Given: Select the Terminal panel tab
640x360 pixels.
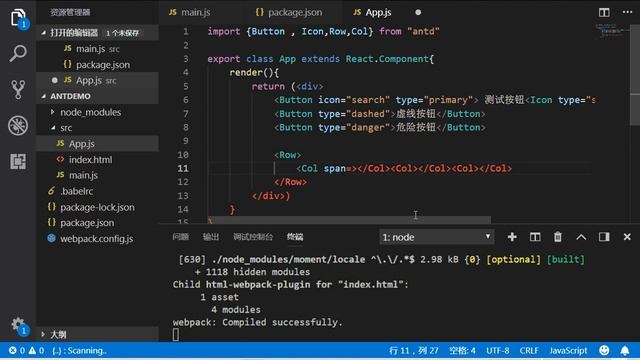Looking at the screenshot, I should pos(295,237).
